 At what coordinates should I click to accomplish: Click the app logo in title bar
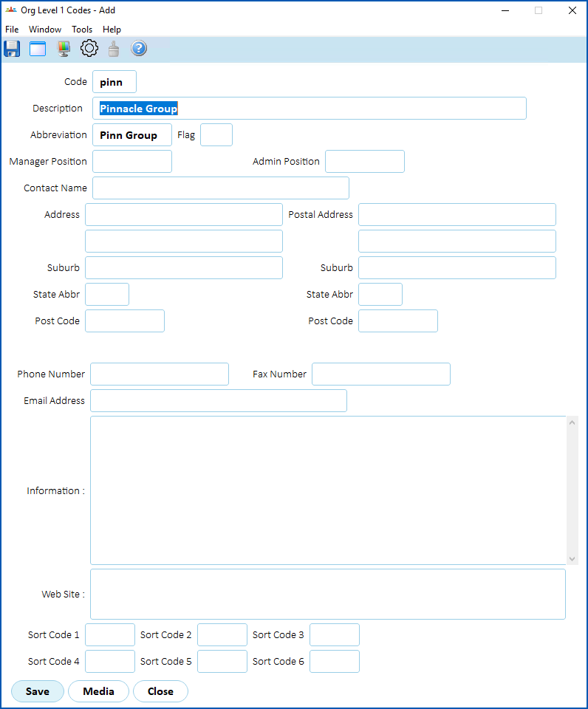[11, 10]
